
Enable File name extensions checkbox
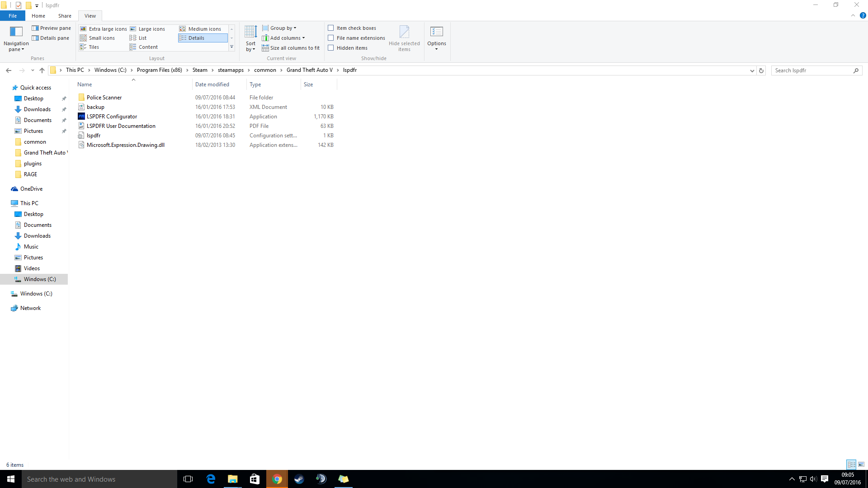click(331, 38)
